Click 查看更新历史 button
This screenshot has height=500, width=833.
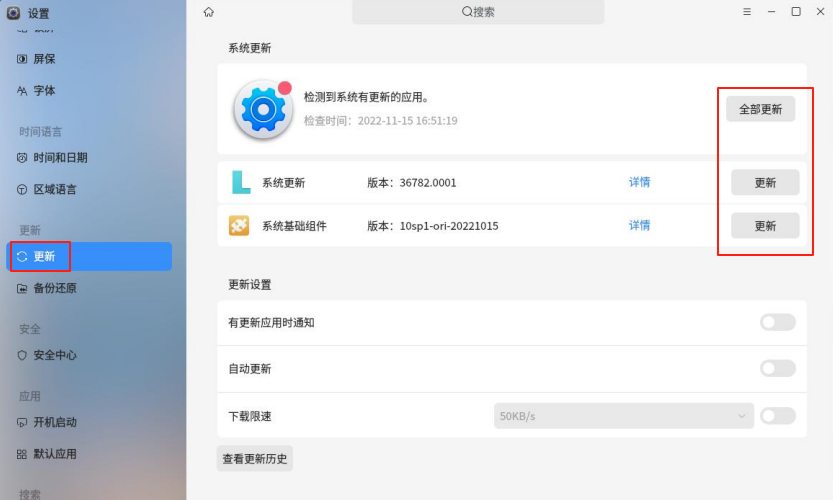(255, 459)
